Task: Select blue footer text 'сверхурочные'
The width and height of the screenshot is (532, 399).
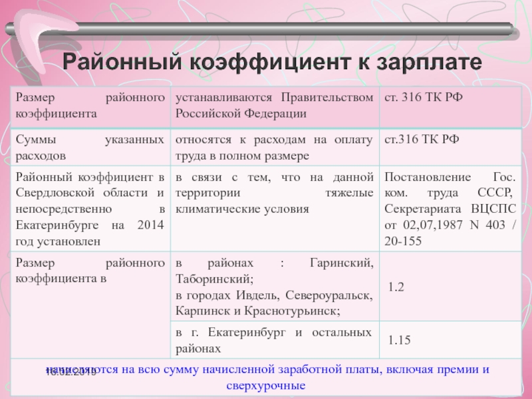Action: tap(265, 386)
